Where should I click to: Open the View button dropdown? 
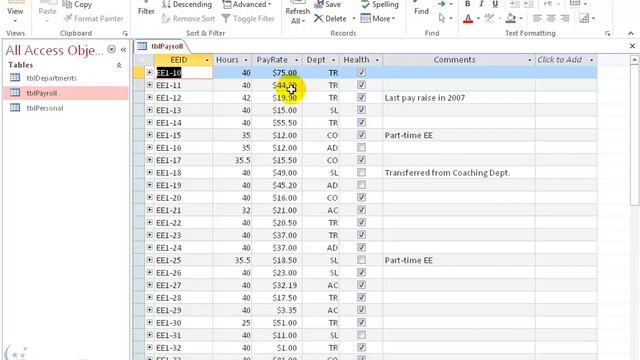pos(15,21)
